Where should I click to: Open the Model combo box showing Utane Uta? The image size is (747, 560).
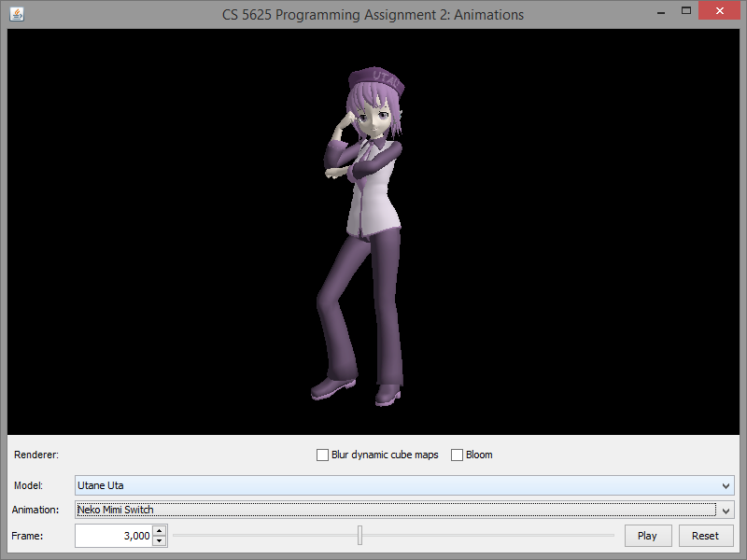pyautogui.click(x=392, y=485)
